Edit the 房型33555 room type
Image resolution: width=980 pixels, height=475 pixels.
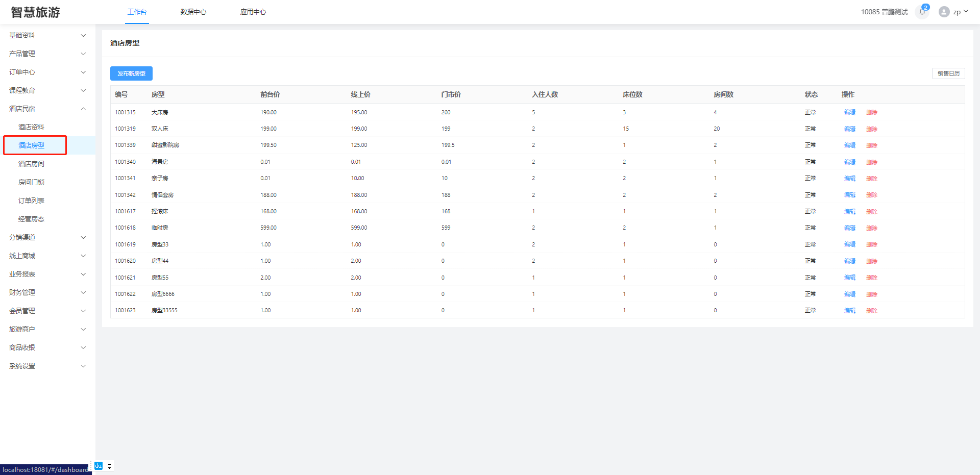tap(849, 311)
